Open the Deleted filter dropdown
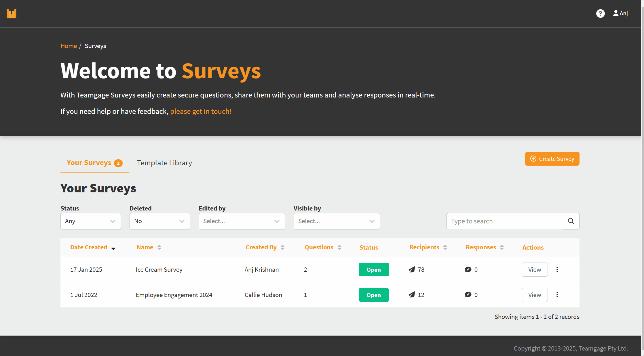 pyautogui.click(x=159, y=221)
